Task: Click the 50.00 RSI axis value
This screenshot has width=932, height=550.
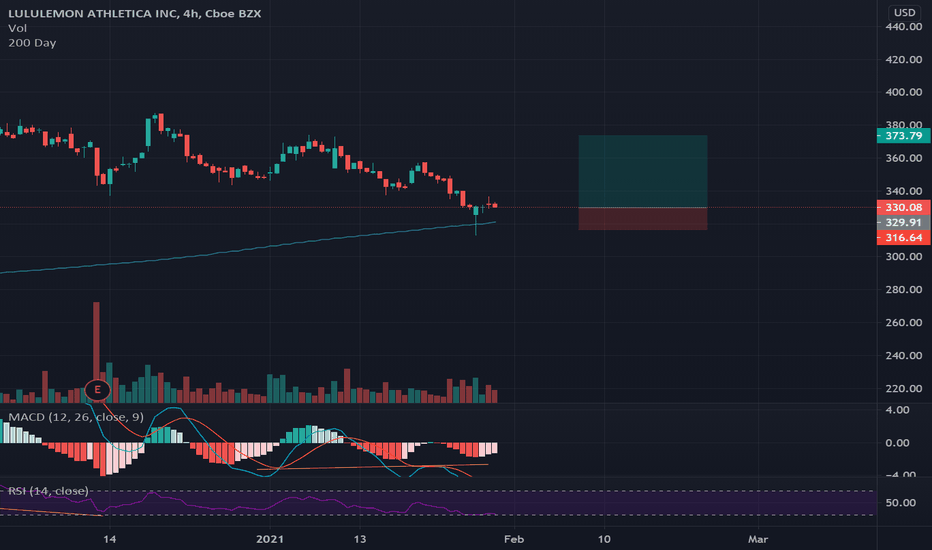Action: click(900, 502)
